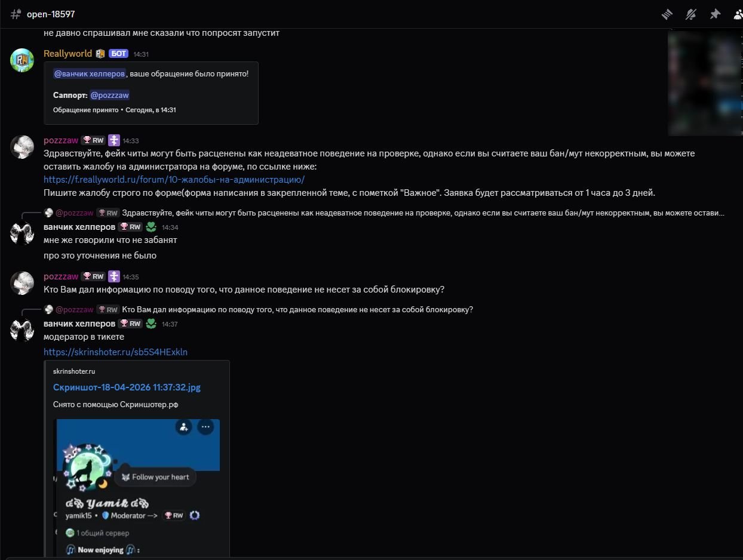Open the Yamik profile screenshot preview

[x=137, y=488]
